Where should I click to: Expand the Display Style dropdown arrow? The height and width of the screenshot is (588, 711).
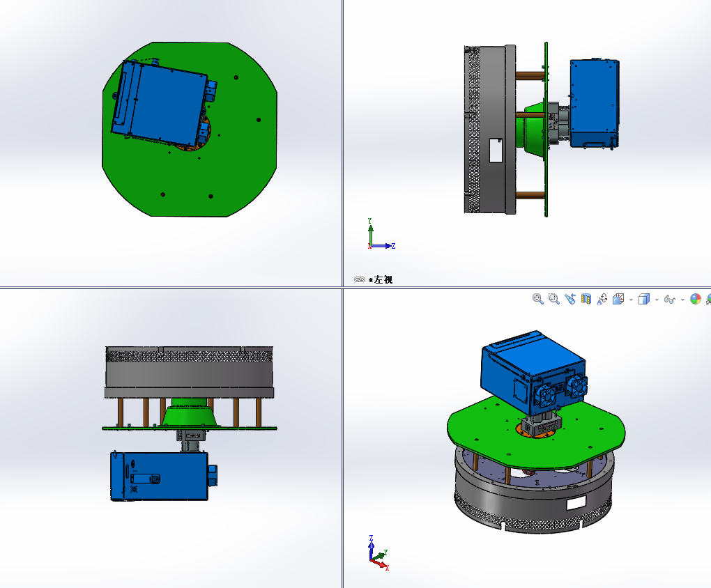(657, 300)
